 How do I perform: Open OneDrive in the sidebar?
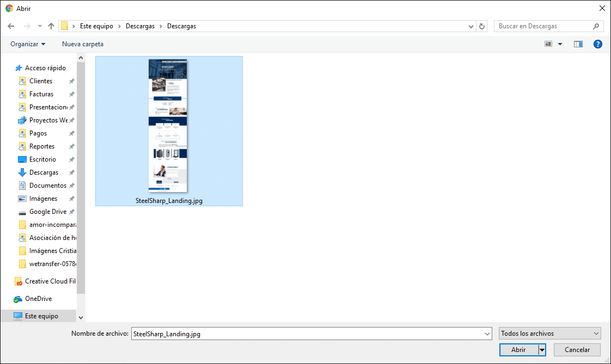tap(38, 299)
